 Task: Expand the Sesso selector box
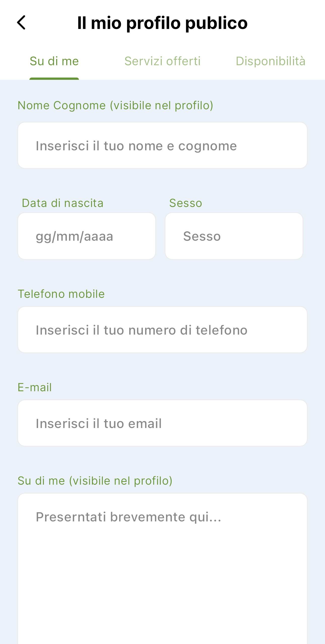[x=234, y=236]
